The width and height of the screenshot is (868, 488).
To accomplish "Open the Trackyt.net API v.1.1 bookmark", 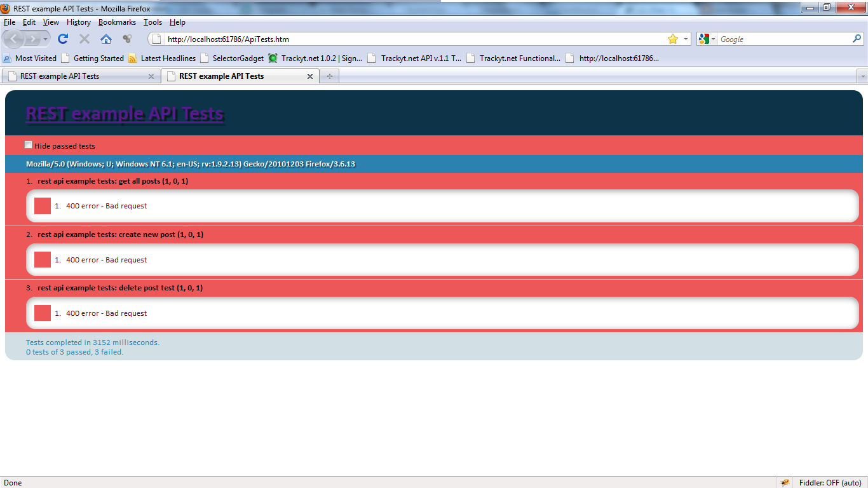I will pos(415,58).
